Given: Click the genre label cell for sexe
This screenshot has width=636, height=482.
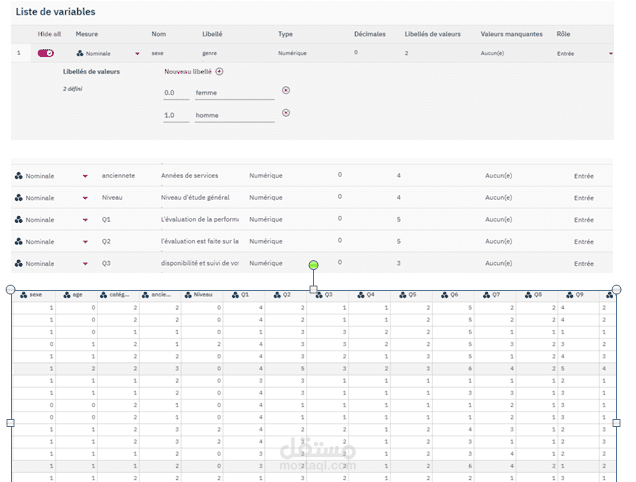Looking at the screenshot, I should pos(209,53).
